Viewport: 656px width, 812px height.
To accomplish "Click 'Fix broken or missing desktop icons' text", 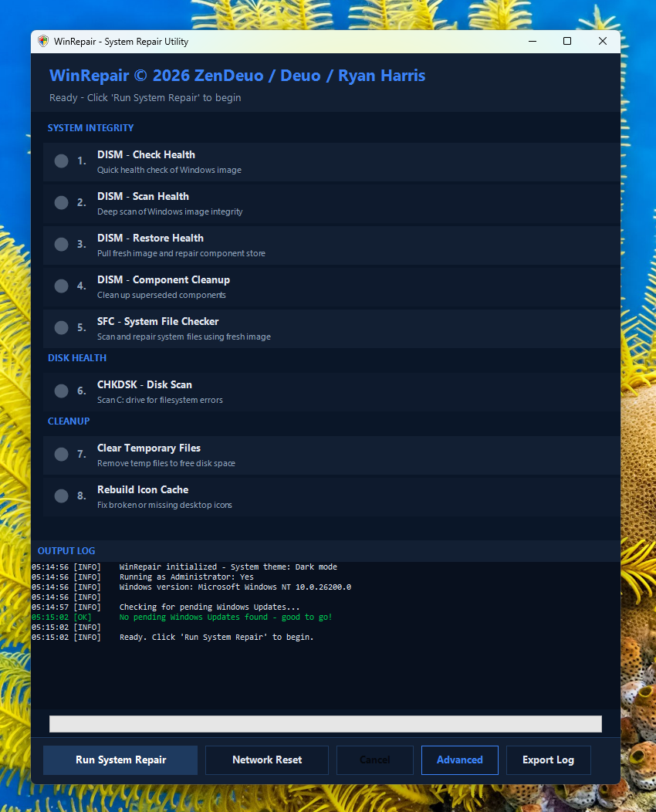I will [164, 505].
